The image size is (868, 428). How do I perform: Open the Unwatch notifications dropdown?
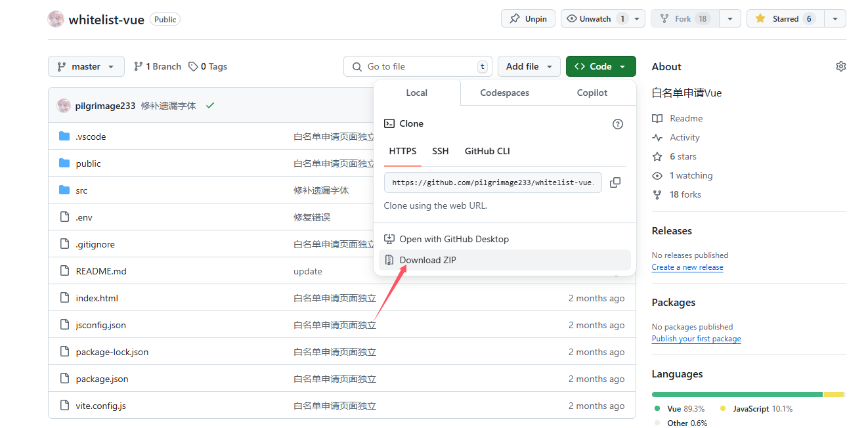point(603,18)
